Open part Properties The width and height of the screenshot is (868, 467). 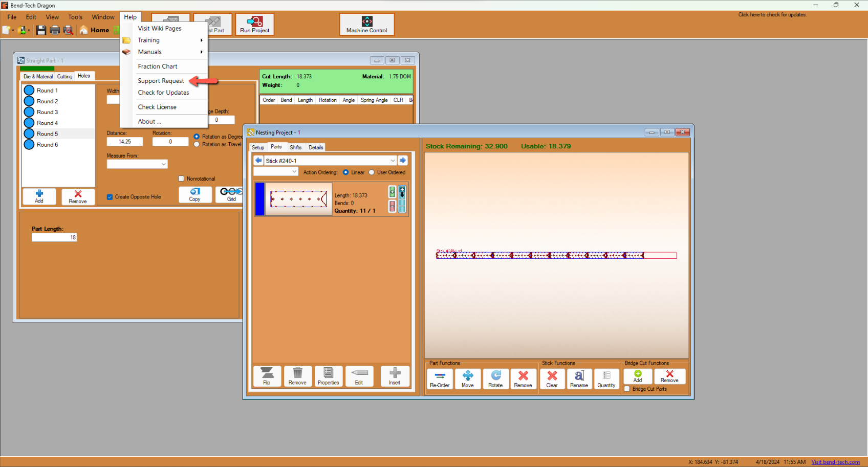tap(329, 376)
